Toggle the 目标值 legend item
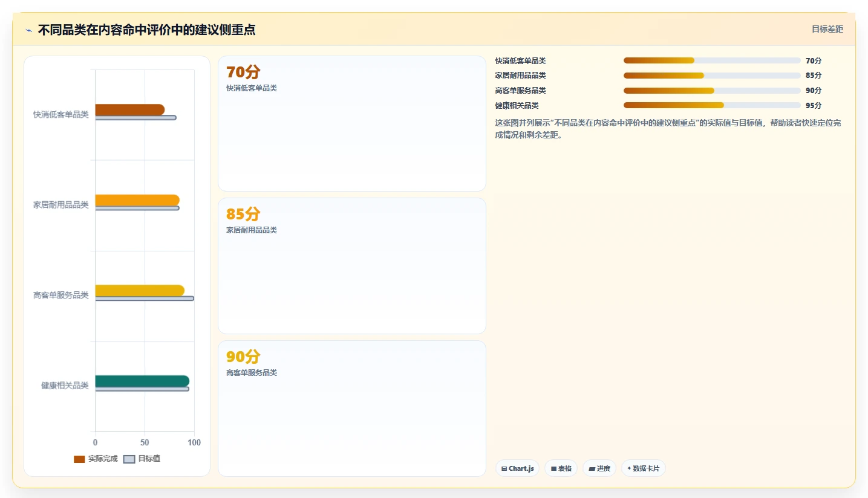The width and height of the screenshot is (868, 498). click(x=142, y=459)
